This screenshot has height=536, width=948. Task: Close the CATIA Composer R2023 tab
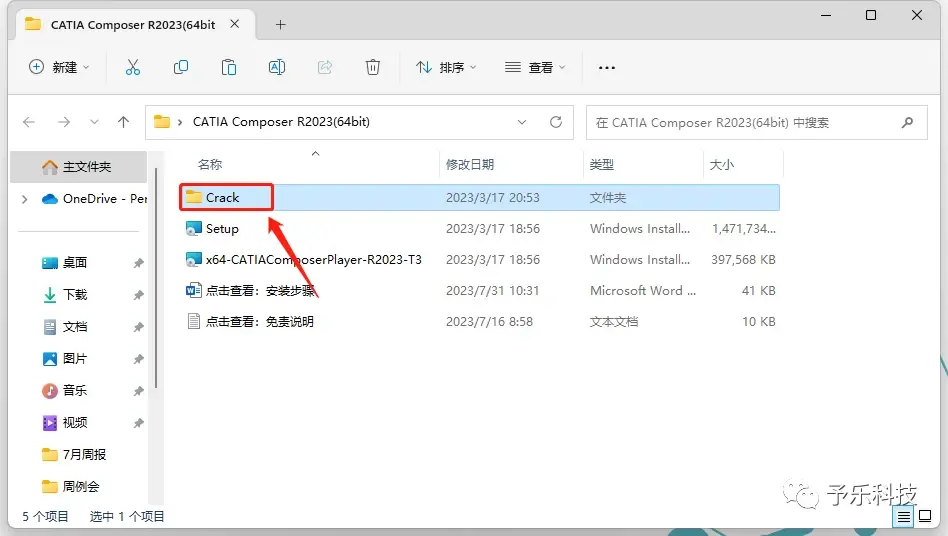[x=235, y=24]
